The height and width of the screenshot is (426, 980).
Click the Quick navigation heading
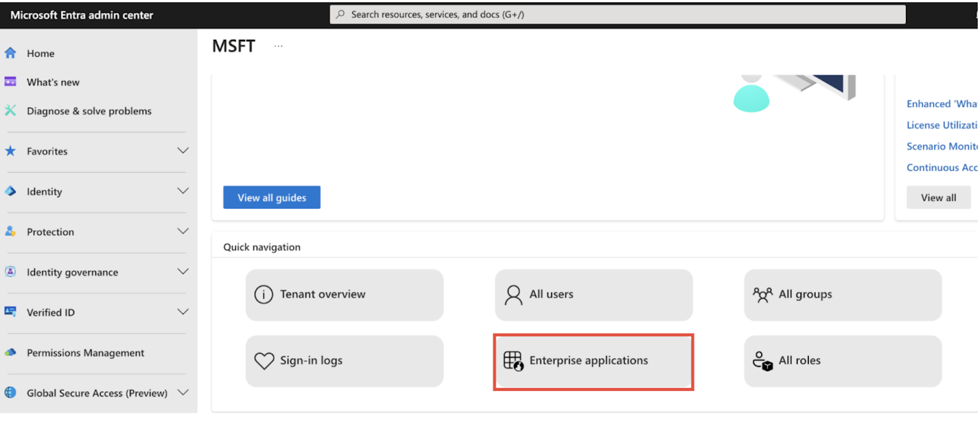pos(262,247)
